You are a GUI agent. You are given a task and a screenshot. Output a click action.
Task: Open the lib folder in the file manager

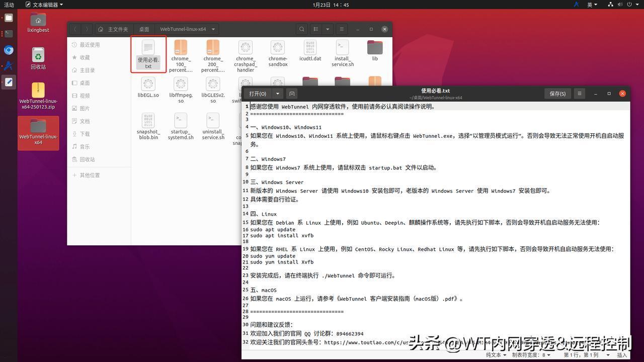pos(374,48)
